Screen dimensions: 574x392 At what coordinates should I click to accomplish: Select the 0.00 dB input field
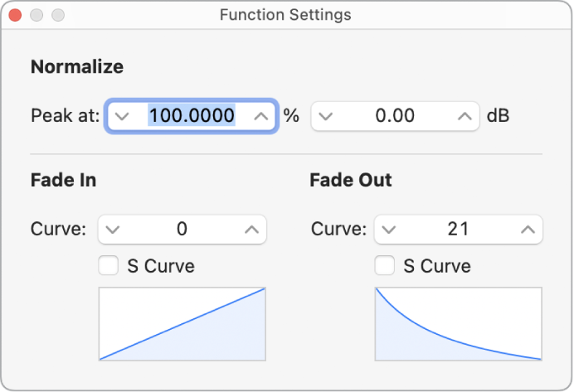(395, 116)
